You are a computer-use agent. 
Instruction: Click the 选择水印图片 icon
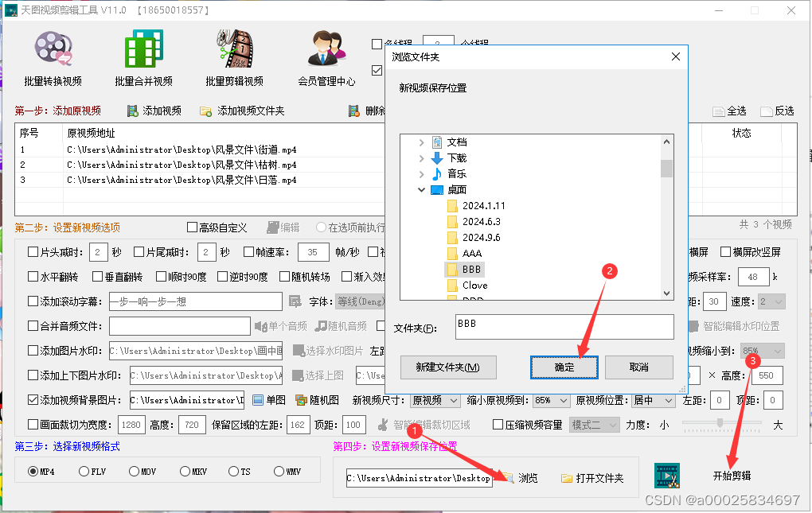coord(299,351)
